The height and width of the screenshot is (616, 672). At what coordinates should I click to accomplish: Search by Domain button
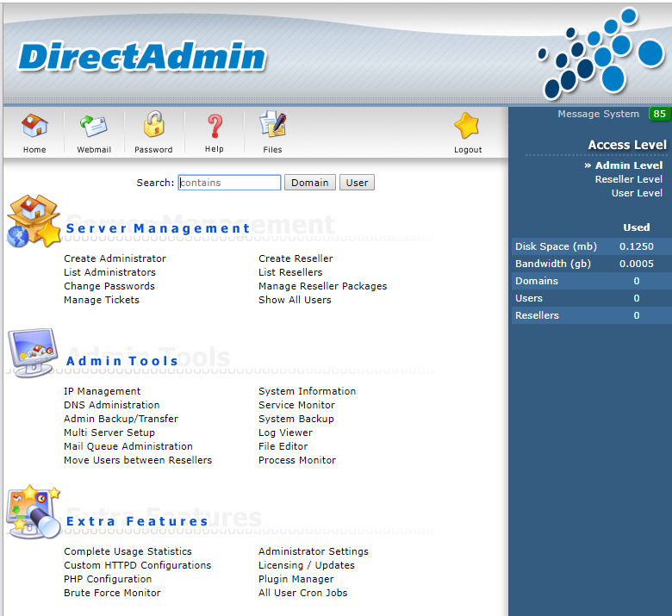310,183
